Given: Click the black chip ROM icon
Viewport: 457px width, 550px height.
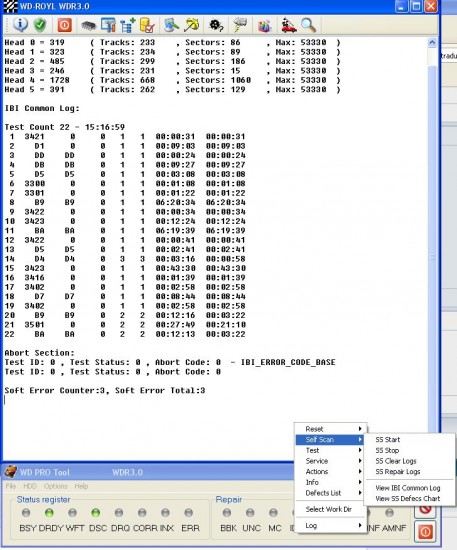Looking at the screenshot, I should 88,26.
